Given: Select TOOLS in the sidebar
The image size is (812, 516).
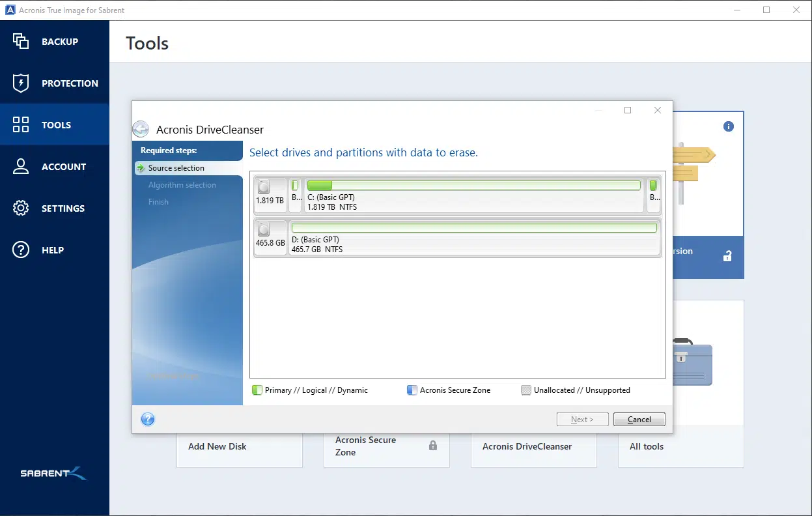Looking at the screenshot, I should click(x=56, y=125).
